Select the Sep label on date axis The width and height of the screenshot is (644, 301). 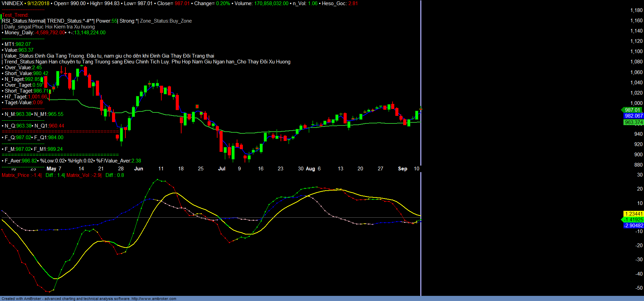(x=402, y=169)
